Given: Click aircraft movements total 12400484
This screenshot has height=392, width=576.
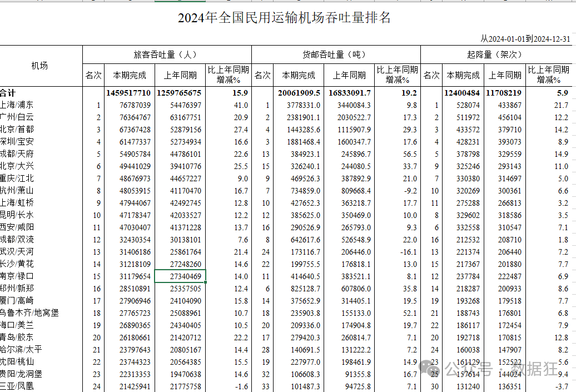Looking at the screenshot, I should coord(462,93).
